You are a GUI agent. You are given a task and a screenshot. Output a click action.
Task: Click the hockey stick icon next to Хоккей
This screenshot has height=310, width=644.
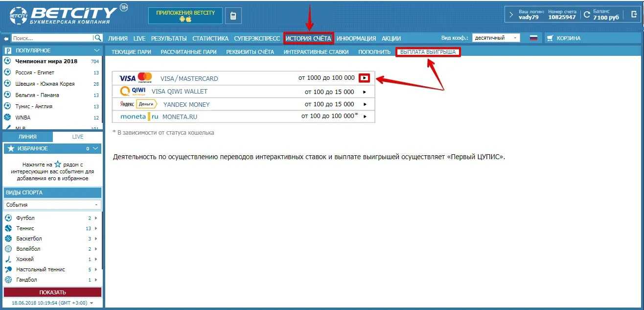(x=8, y=259)
